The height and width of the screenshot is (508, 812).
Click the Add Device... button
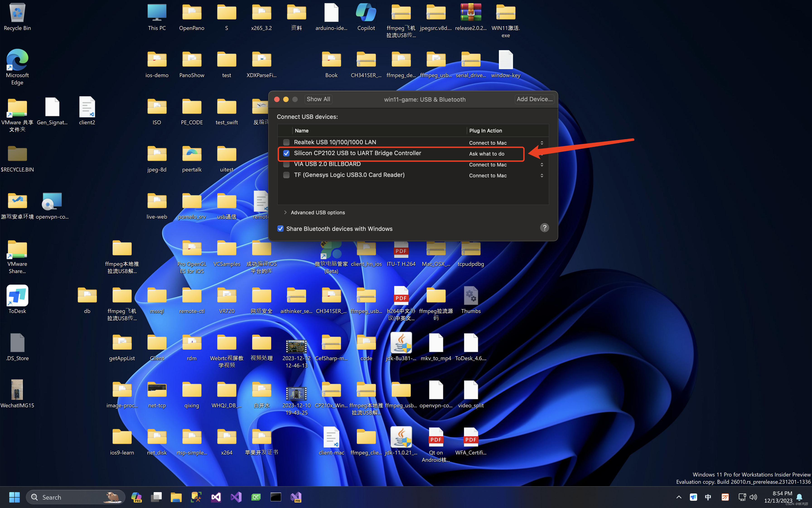coord(534,99)
